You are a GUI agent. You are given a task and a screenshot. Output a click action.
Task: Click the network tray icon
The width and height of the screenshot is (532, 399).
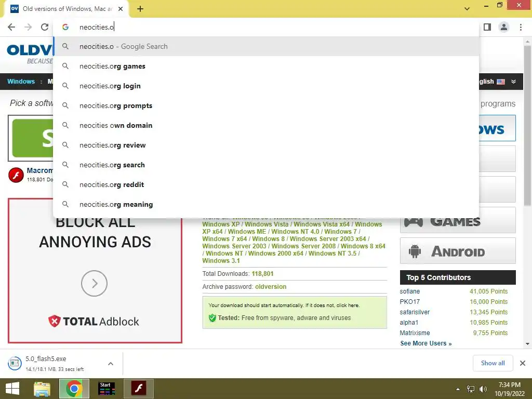(471, 389)
